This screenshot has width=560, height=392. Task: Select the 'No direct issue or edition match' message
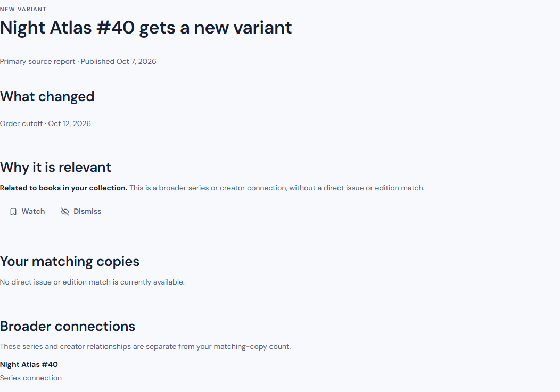click(92, 282)
